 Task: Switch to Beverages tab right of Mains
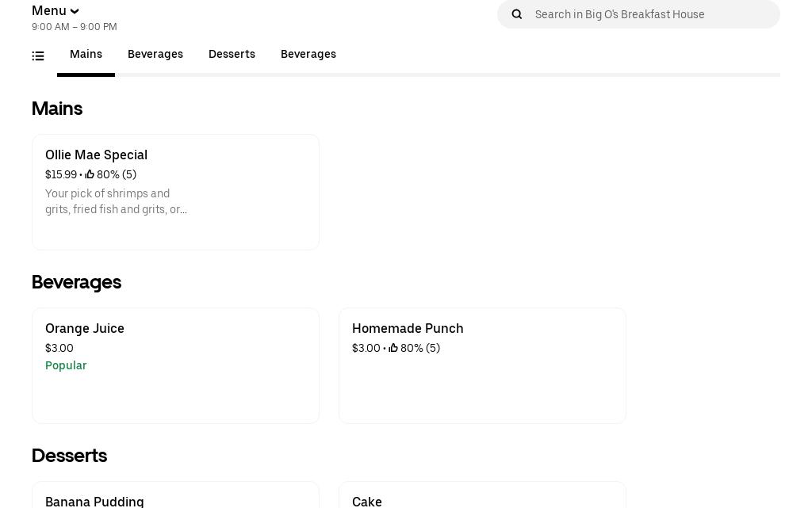tap(155, 55)
